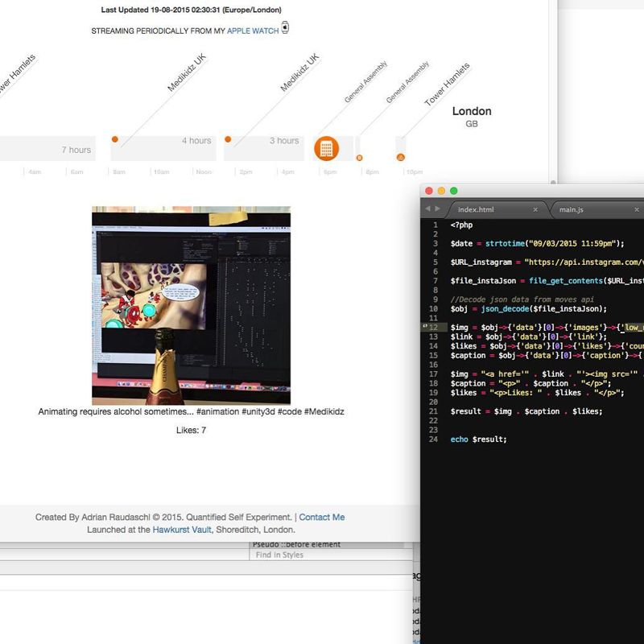Viewport: 644px width, 644px height.
Task: Select the 7 hours timeline block
Action: [47, 149]
